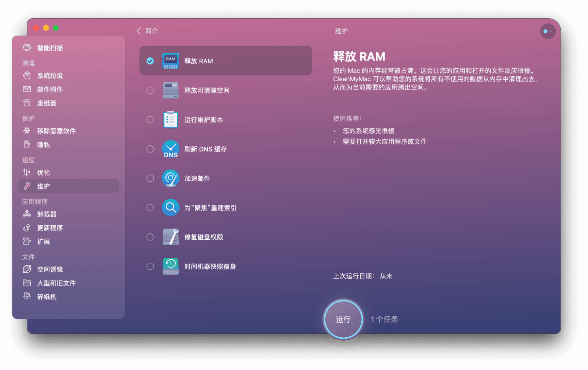
Task: Click the 移除恶意软件 biohazard icon
Action: [27, 131]
